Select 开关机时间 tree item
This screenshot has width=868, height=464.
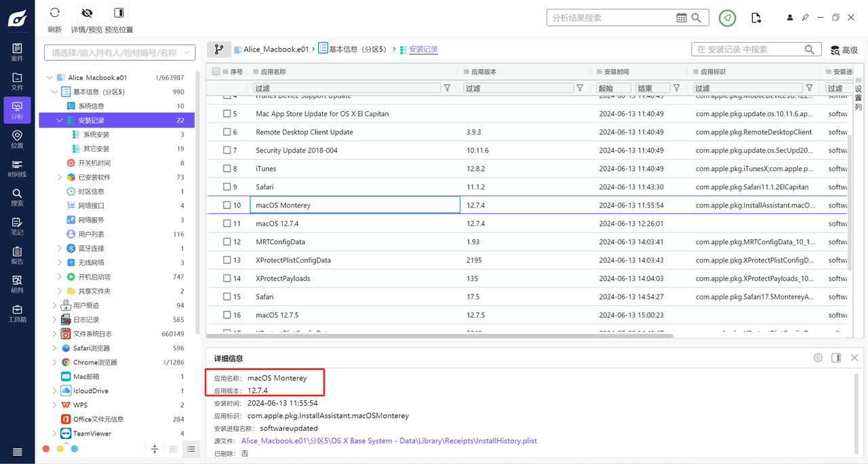click(x=94, y=163)
